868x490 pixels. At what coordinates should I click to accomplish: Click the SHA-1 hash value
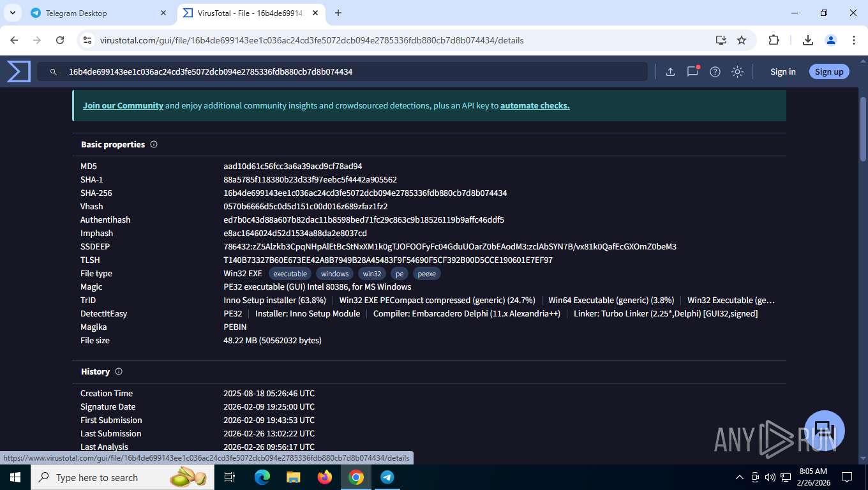click(x=310, y=179)
